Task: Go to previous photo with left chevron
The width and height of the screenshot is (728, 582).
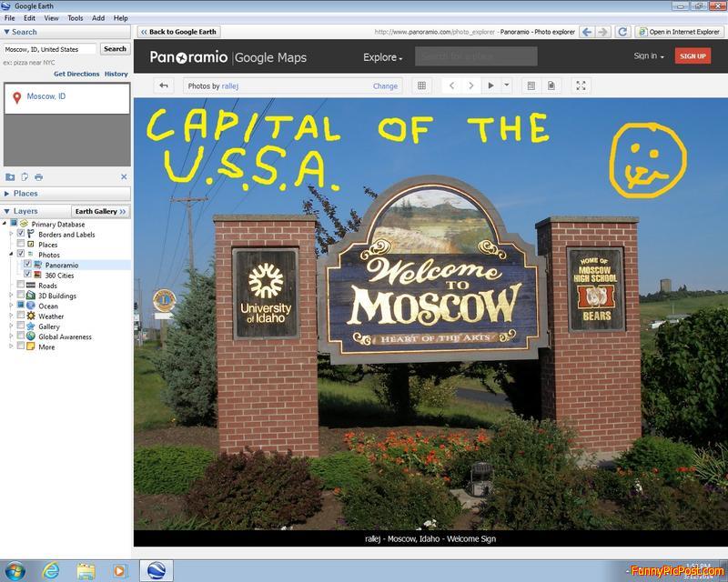Action: pos(451,85)
